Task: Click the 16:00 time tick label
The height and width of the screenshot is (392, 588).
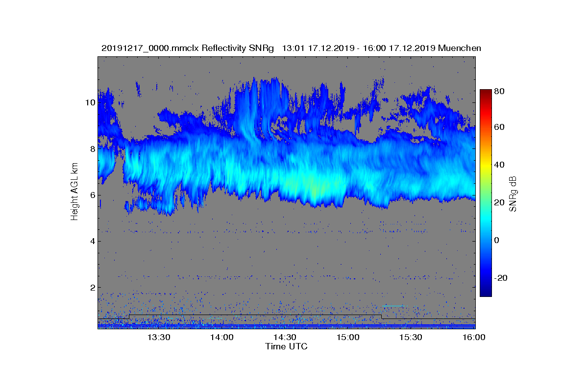Action: 473,337
